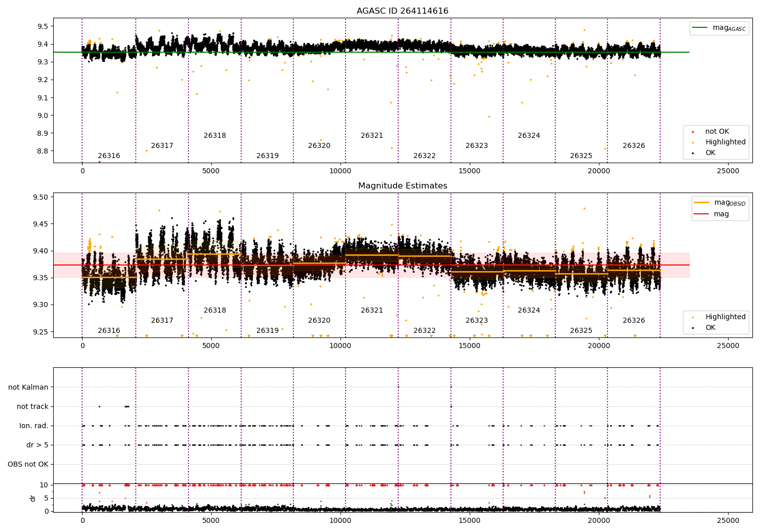Click the 'dr > 5' axis label
The width and height of the screenshot is (760, 532).
coord(37,445)
